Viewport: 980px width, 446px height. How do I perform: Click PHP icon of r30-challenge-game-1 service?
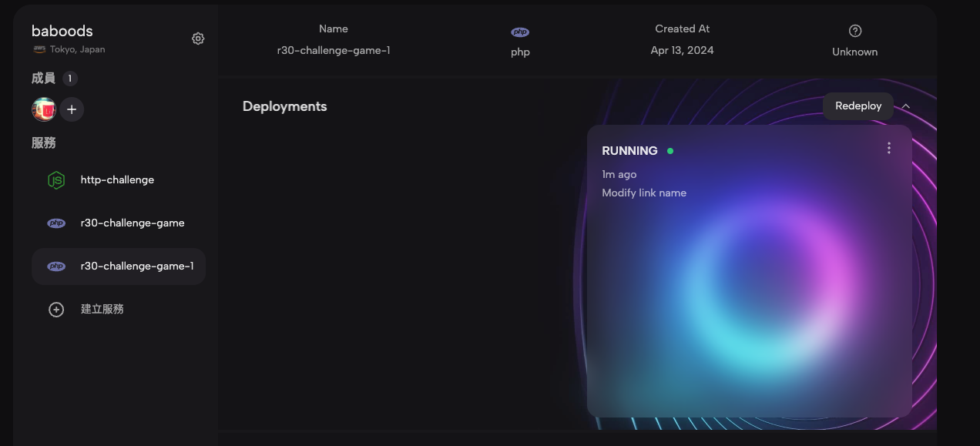coord(56,267)
